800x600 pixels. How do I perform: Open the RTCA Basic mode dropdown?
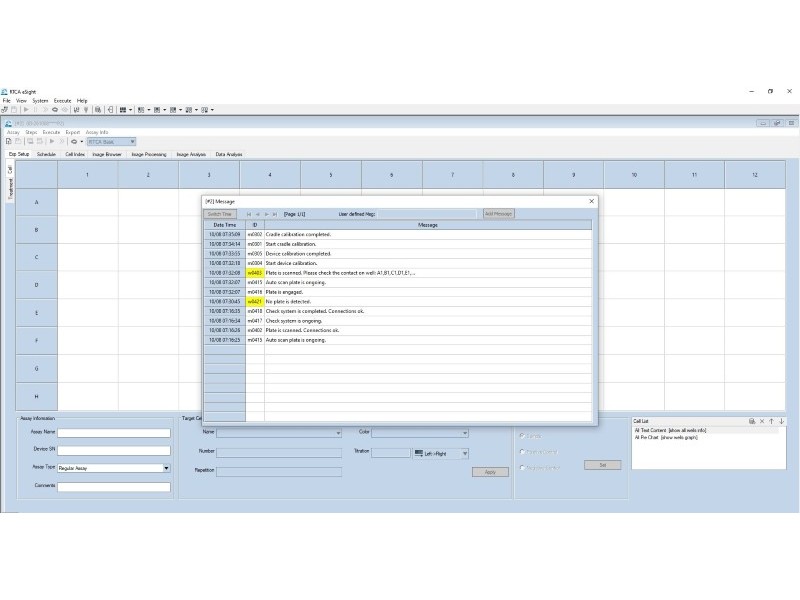pyautogui.click(x=111, y=142)
